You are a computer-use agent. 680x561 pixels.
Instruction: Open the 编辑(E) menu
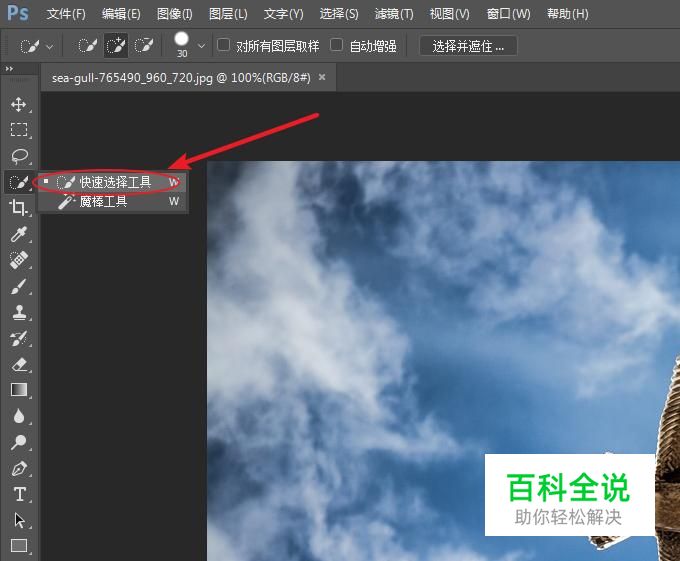click(x=121, y=14)
